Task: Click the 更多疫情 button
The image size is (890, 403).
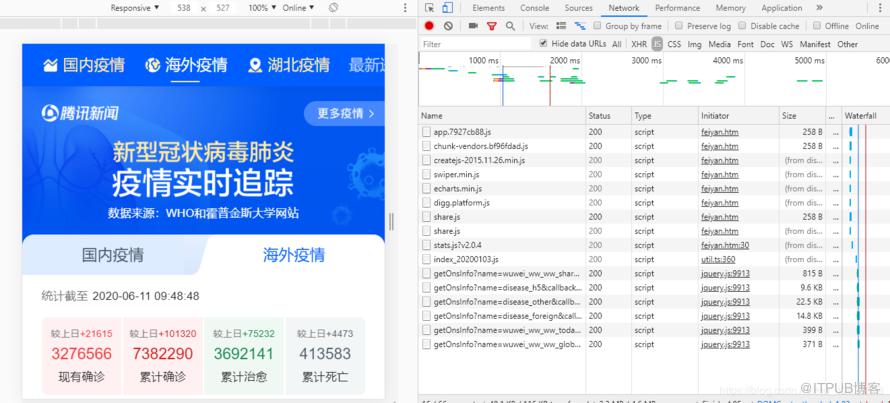Action: click(345, 114)
